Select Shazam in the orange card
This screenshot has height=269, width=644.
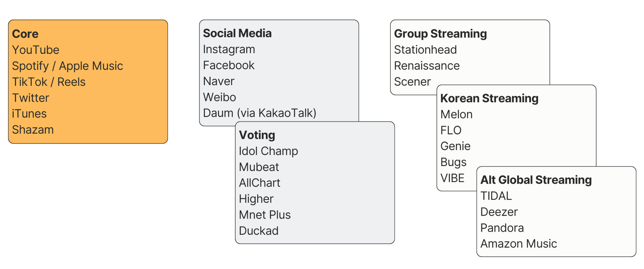(x=33, y=130)
